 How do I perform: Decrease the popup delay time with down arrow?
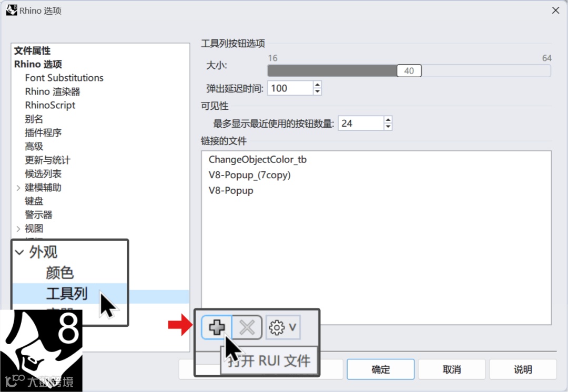pos(317,91)
